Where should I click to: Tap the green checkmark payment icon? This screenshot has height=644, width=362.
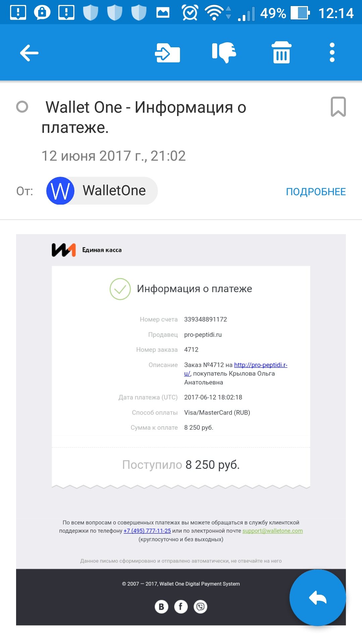[x=120, y=289]
